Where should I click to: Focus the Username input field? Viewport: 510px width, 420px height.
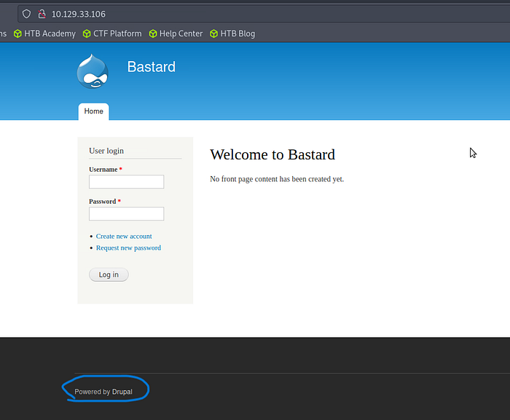click(127, 182)
